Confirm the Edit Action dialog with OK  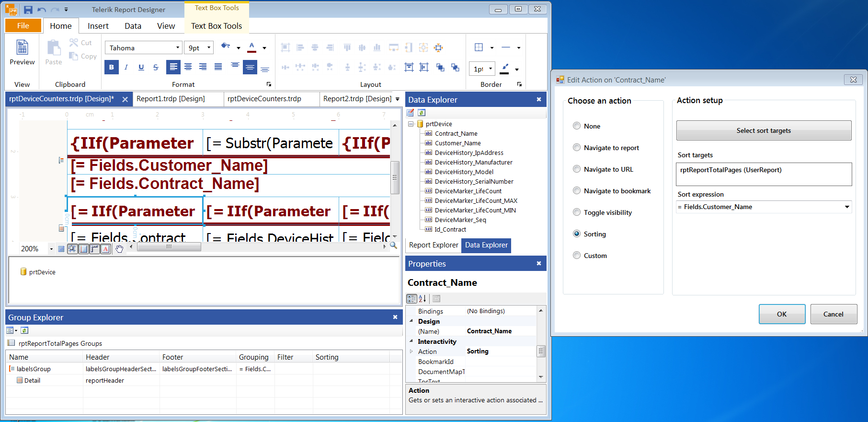pos(782,314)
